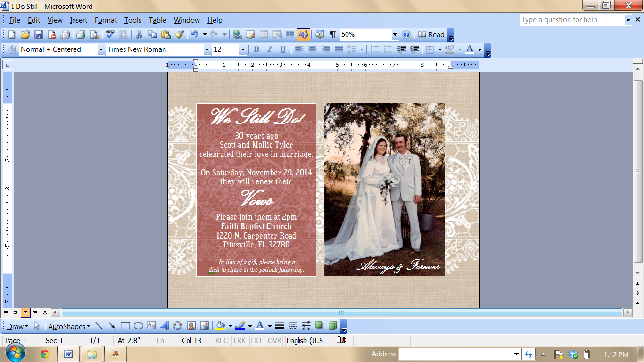The image size is (644, 362).
Task: Undo the last action
Action: [x=194, y=34]
